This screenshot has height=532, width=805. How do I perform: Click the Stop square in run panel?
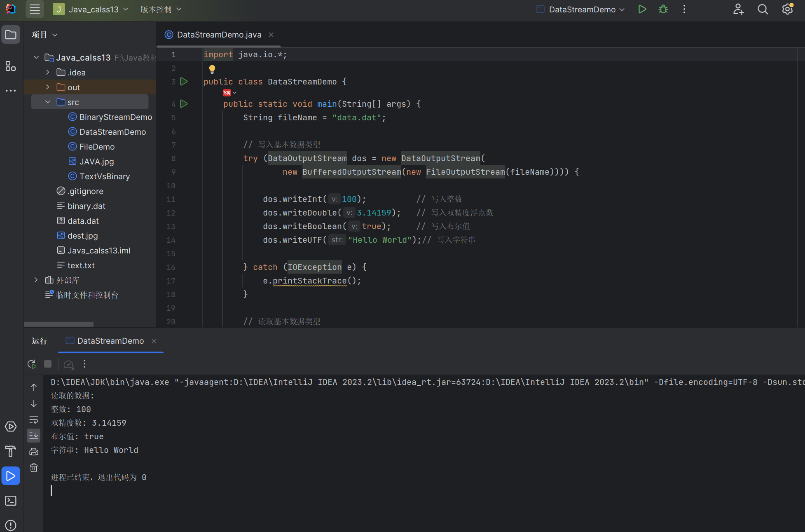point(48,364)
